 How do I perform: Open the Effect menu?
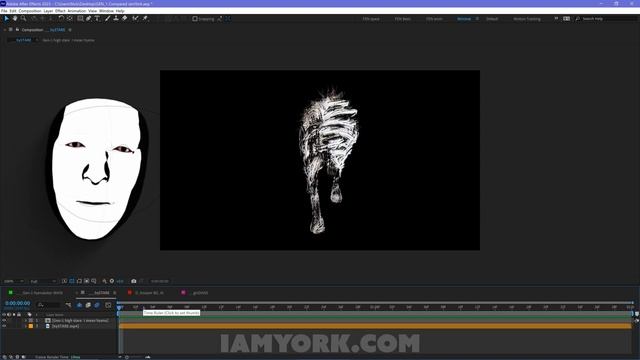(x=60, y=11)
